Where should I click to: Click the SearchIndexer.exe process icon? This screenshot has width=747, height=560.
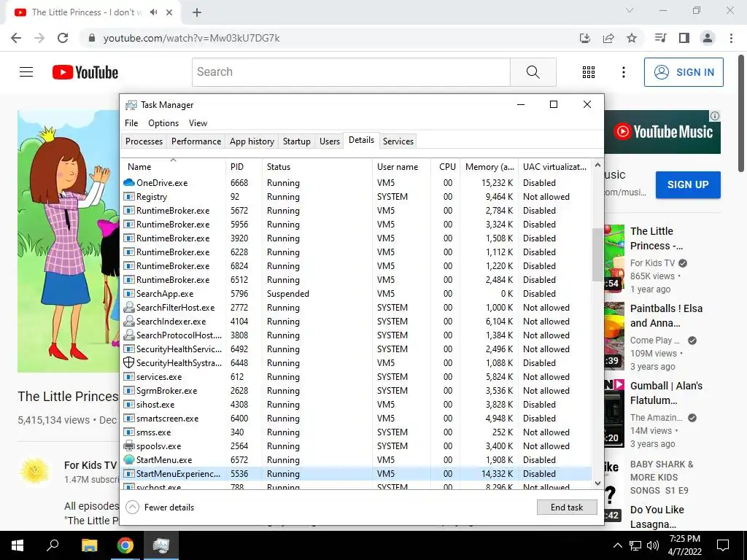(128, 321)
